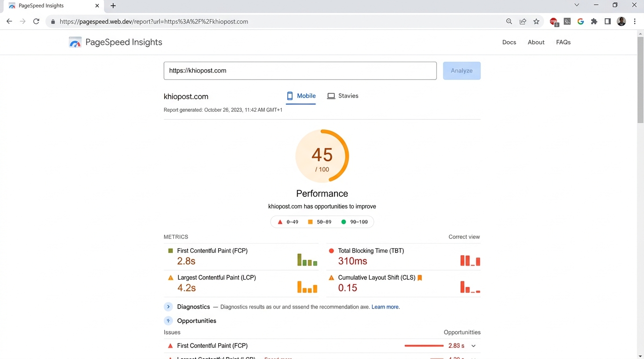This screenshot has height=359, width=644.
Task: Open the tab search dropdown arrow
Action: [577, 5]
